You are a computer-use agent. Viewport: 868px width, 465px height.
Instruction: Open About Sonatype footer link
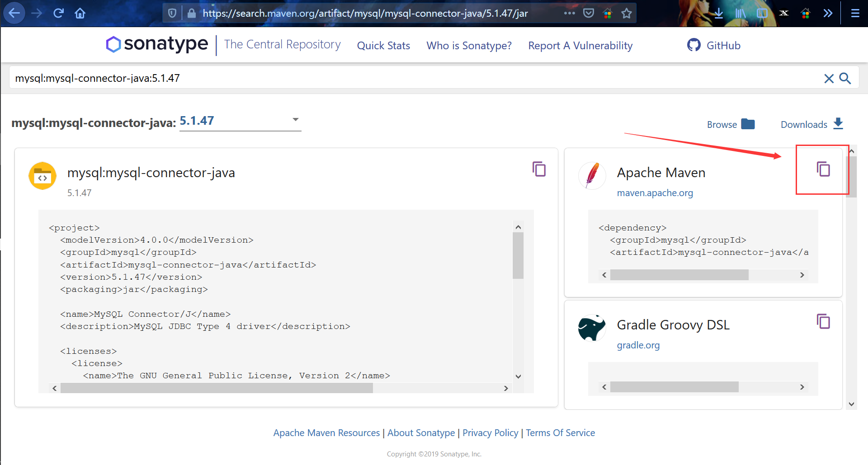pyautogui.click(x=421, y=433)
